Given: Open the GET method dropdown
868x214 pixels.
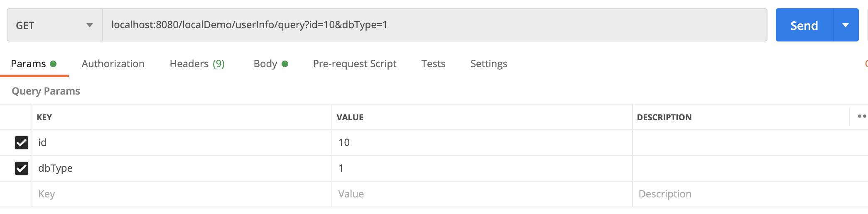Looking at the screenshot, I should [x=54, y=25].
